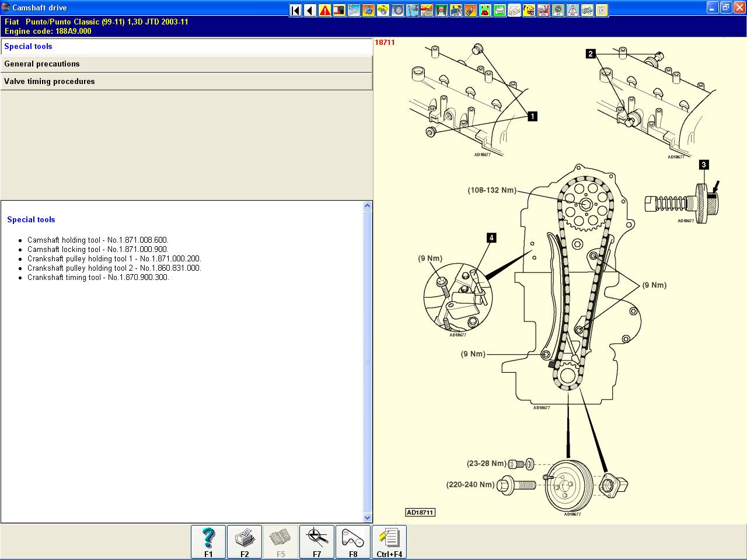This screenshot has height=560, width=747.
Task: Open the ABS warning triangle icon
Action: click(x=573, y=10)
